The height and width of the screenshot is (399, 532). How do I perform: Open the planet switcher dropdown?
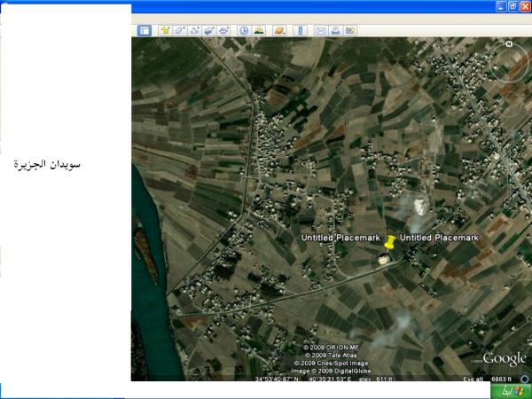click(279, 30)
